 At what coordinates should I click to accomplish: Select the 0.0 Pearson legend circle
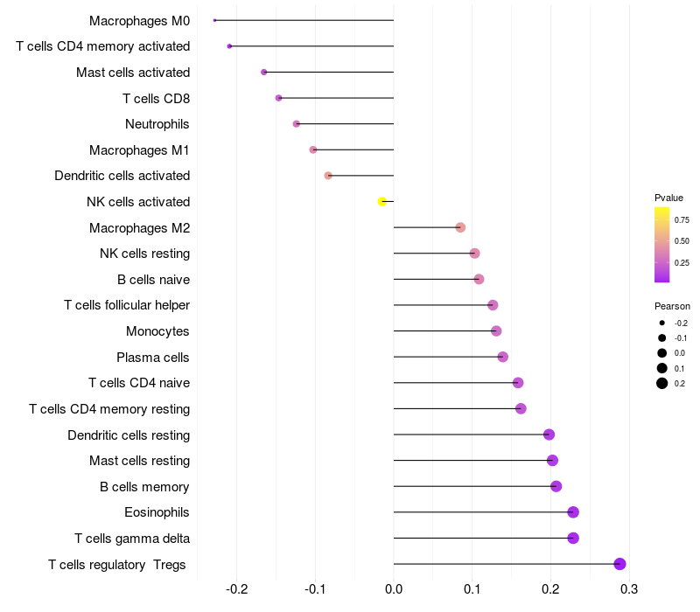[662, 353]
